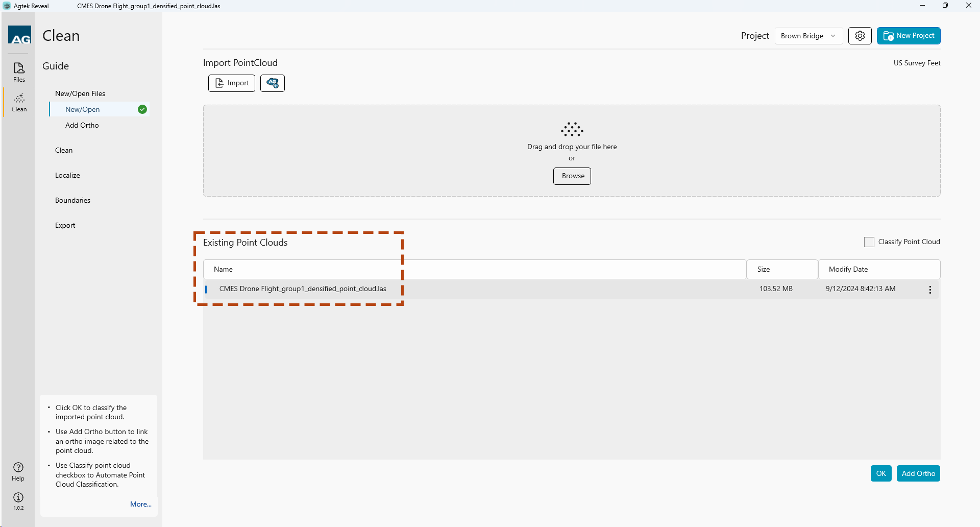Click the 9/12/2024 8:42:13 AM date cell
The height and width of the screenshot is (527, 980).
click(861, 289)
